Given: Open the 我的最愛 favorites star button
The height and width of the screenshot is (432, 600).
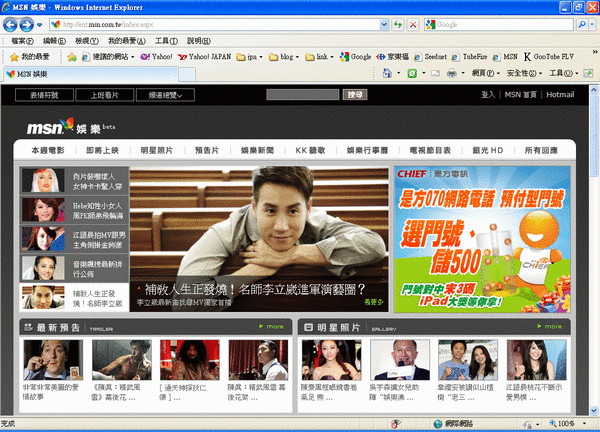Looking at the screenshot, I should point(30,57).
